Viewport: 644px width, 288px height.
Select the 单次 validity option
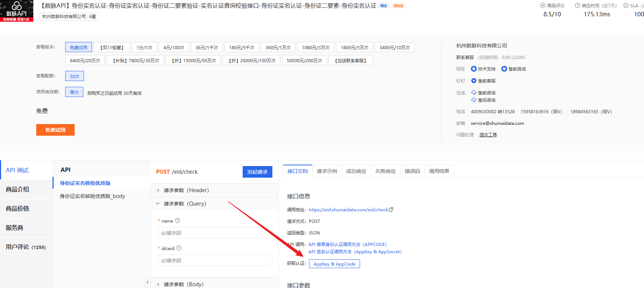(x=74, y=92)
